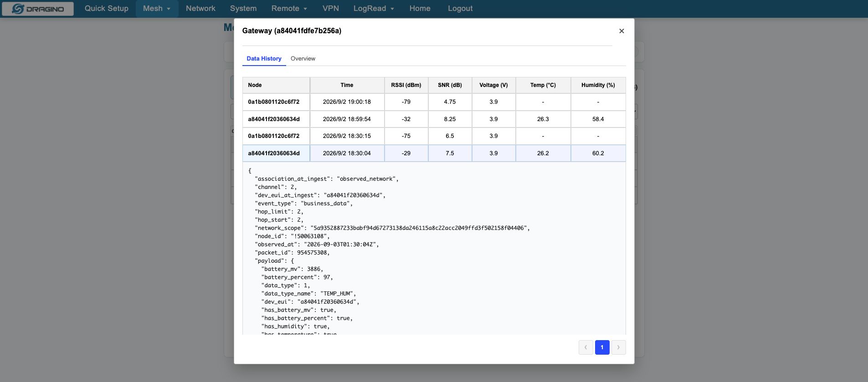Click the Temp (°C) column header
The width and height of the screenshot is (868, 382).
coord(543,85)
